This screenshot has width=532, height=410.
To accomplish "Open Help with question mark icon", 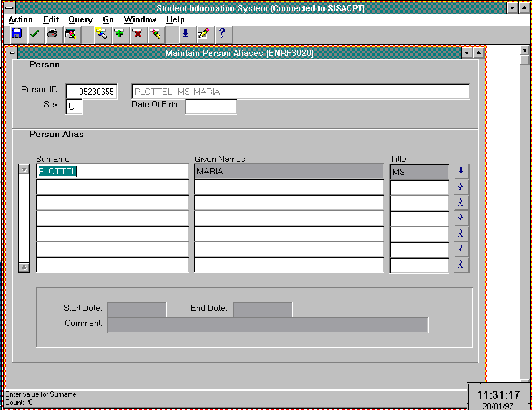I will (221, 34).
